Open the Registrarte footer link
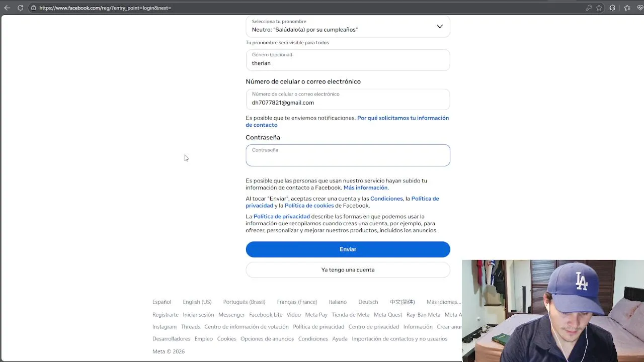 tap(166, 315)
